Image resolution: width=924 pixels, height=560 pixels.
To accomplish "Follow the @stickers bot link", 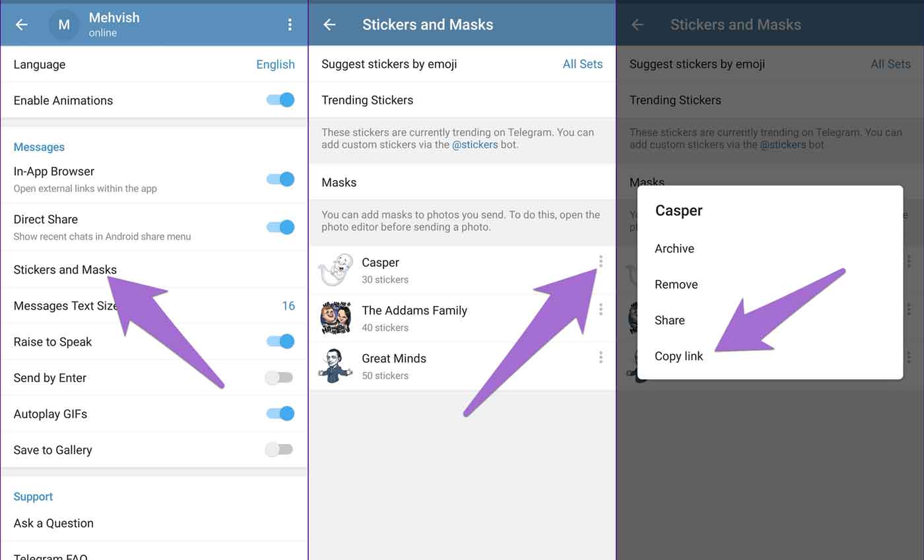I will click(475, 144).
